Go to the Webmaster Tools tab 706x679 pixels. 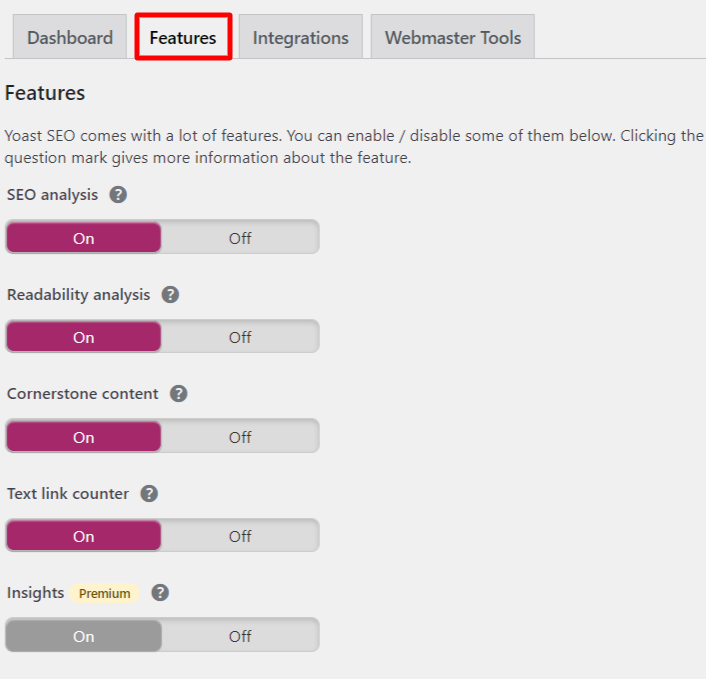click(453, 38)
